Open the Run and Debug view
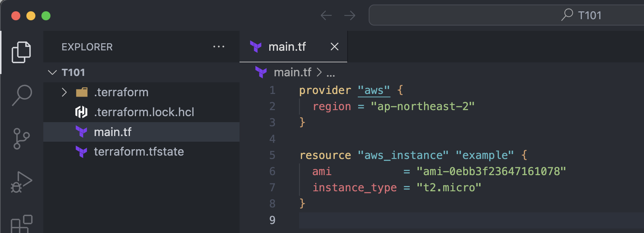Screen dimensions: 644x233 click(21, 182)
